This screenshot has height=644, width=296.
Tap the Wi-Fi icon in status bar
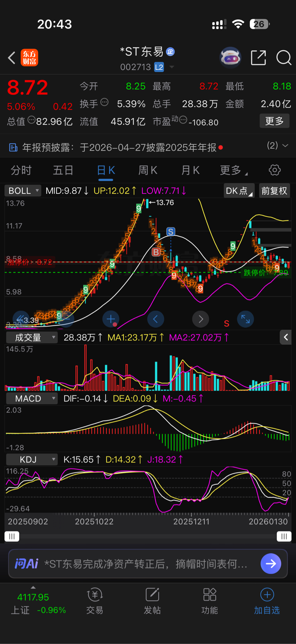click(x=238, y=24)
